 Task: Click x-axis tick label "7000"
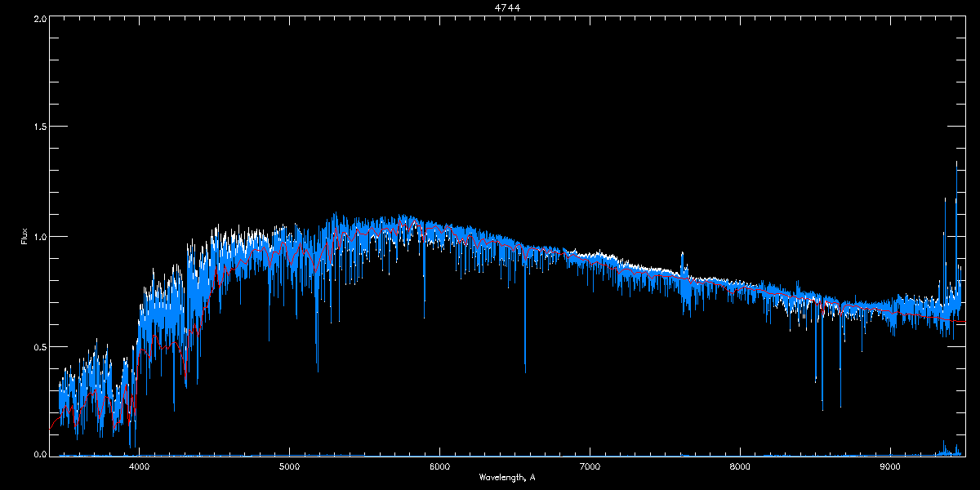coord(590,467)
